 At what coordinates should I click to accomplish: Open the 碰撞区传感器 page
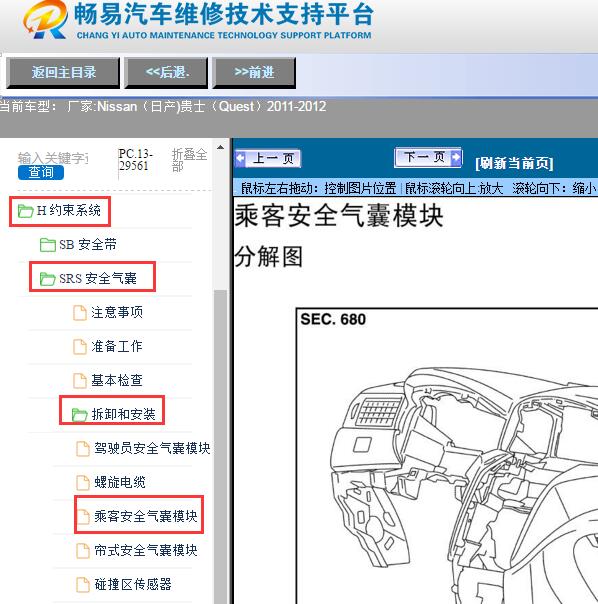coord(133,584)
